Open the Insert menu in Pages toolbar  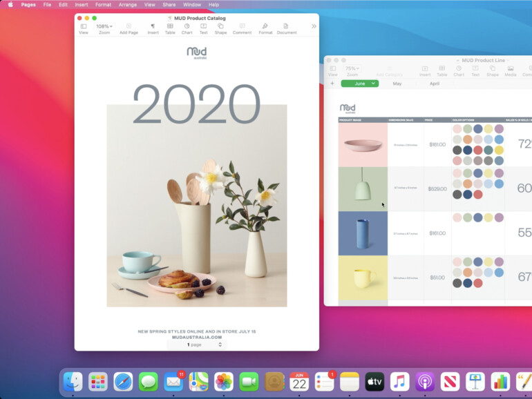click(153, 29)
